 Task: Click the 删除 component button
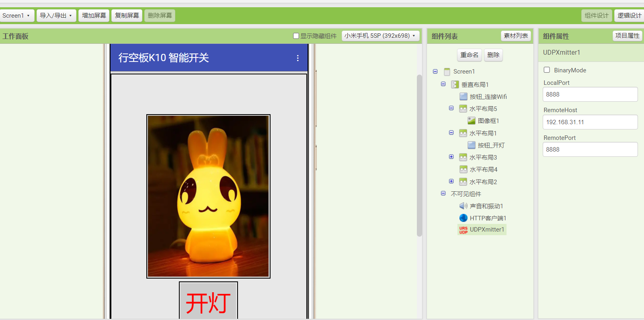(x=493, y=55)
